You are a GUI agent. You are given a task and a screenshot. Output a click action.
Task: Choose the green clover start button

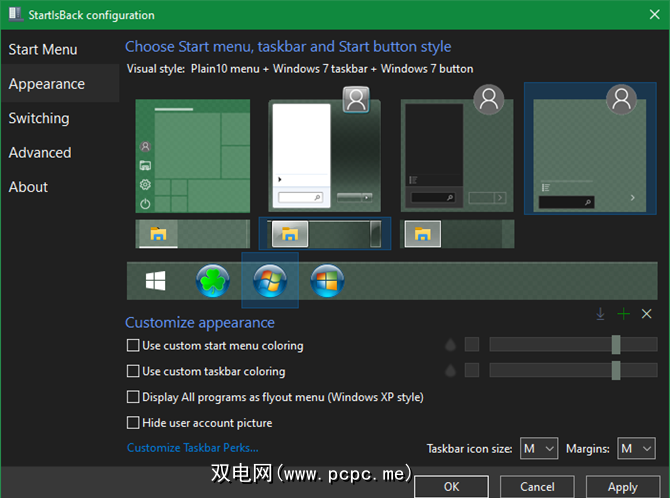click(213, 282)
